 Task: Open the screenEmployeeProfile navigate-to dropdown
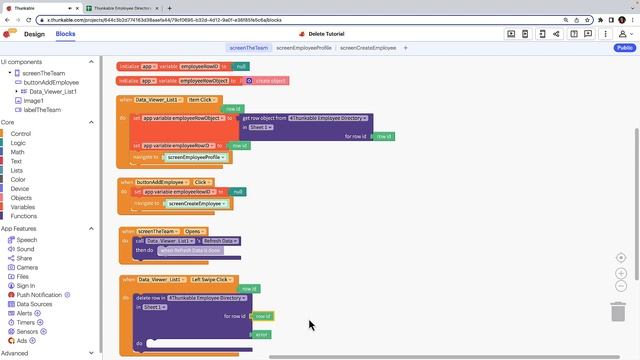pos(196,157)
